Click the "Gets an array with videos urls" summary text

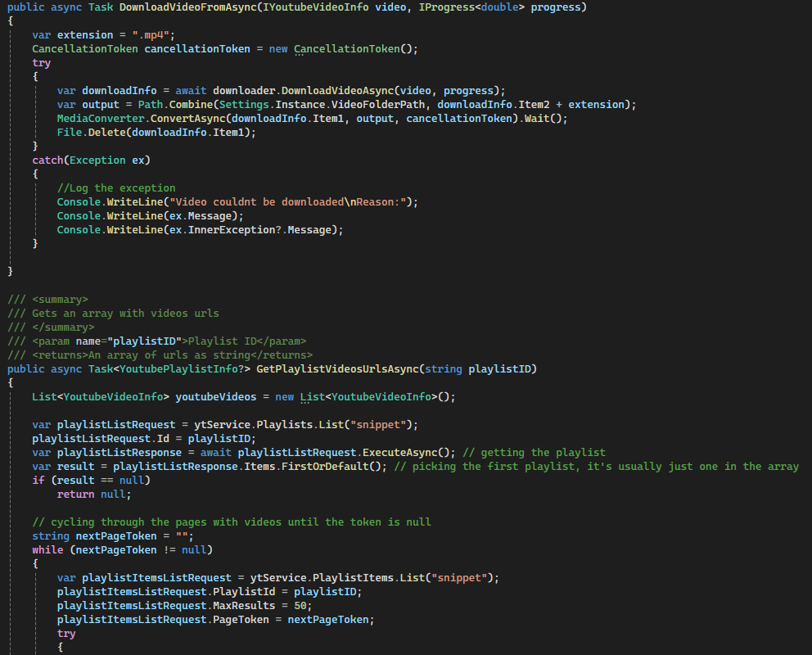(x=125, y=314)
